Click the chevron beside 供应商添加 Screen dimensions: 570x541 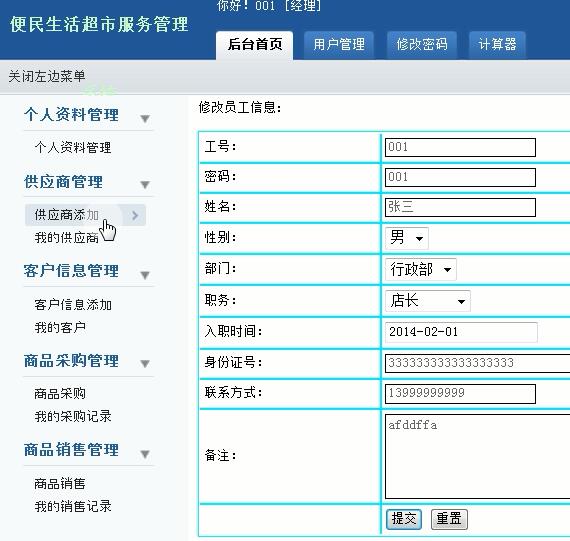tap(135, 215)
